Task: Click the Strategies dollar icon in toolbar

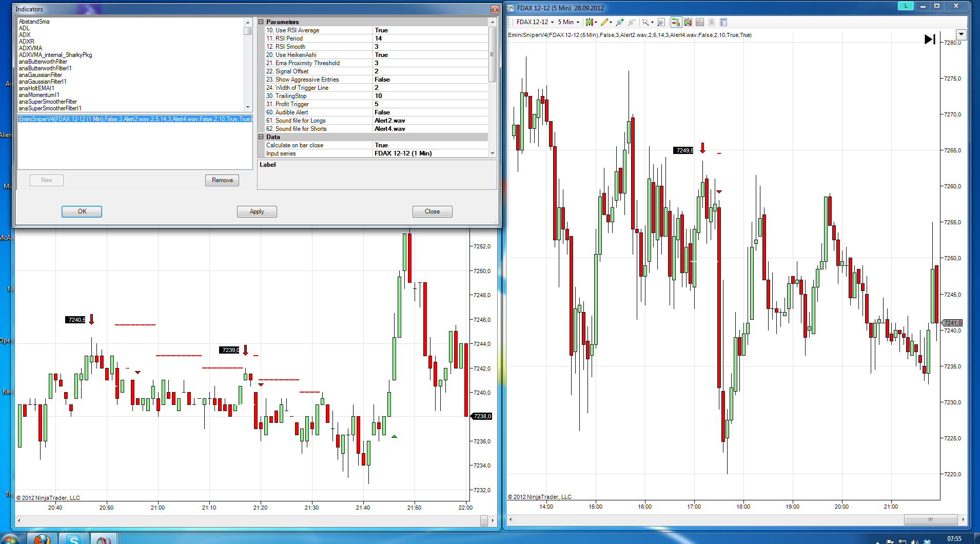Action: pos(712,22)
